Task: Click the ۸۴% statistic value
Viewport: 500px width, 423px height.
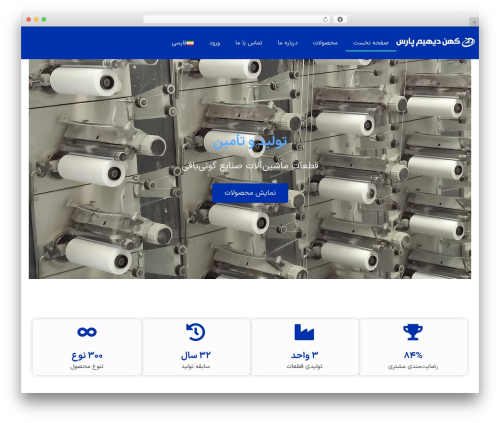Action: pyautogui.click(x=413, y=355)
